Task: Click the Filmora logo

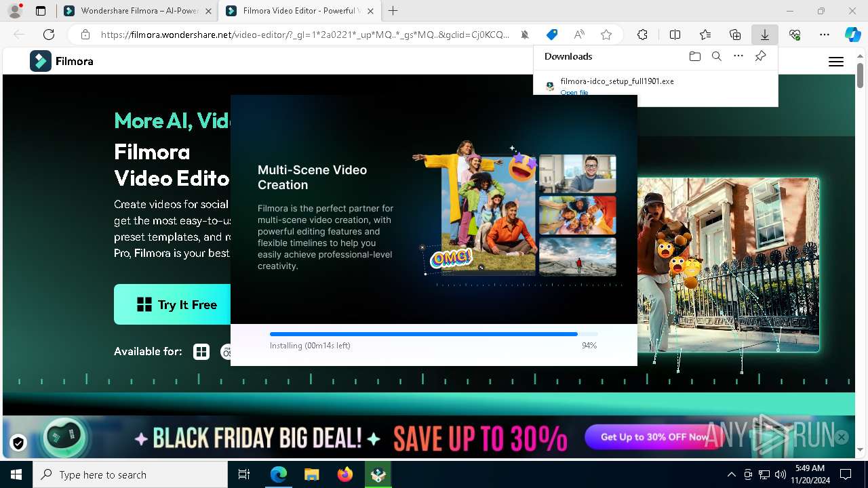Action: tap(62, 61)
